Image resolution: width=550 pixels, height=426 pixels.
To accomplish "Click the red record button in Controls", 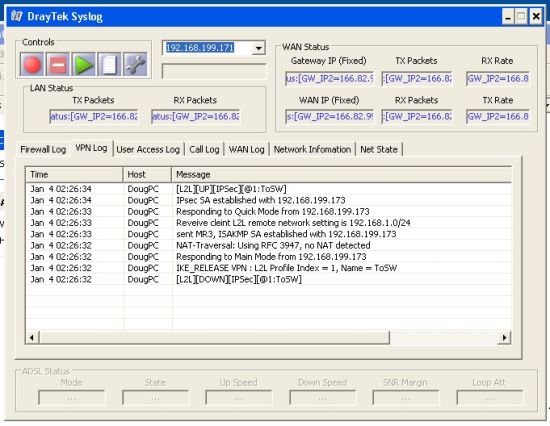I will (32, 65).
